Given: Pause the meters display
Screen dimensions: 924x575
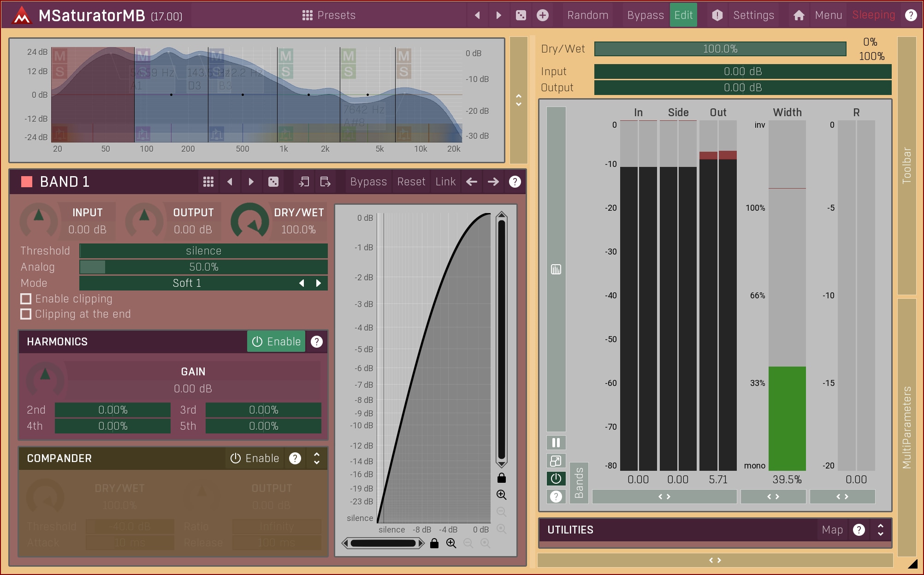Looking at the screenshot, I should pos(556,443).
